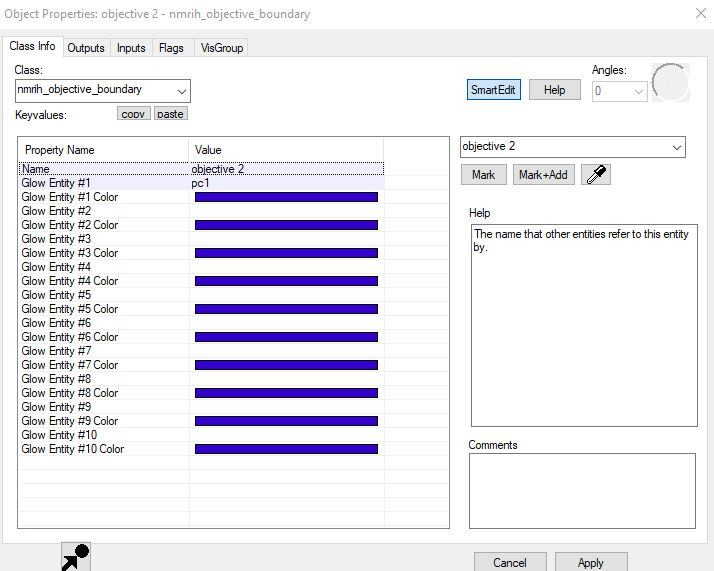Click the copy keyvalues button
The image size is (714, 571).
click(x=133, y=113)
